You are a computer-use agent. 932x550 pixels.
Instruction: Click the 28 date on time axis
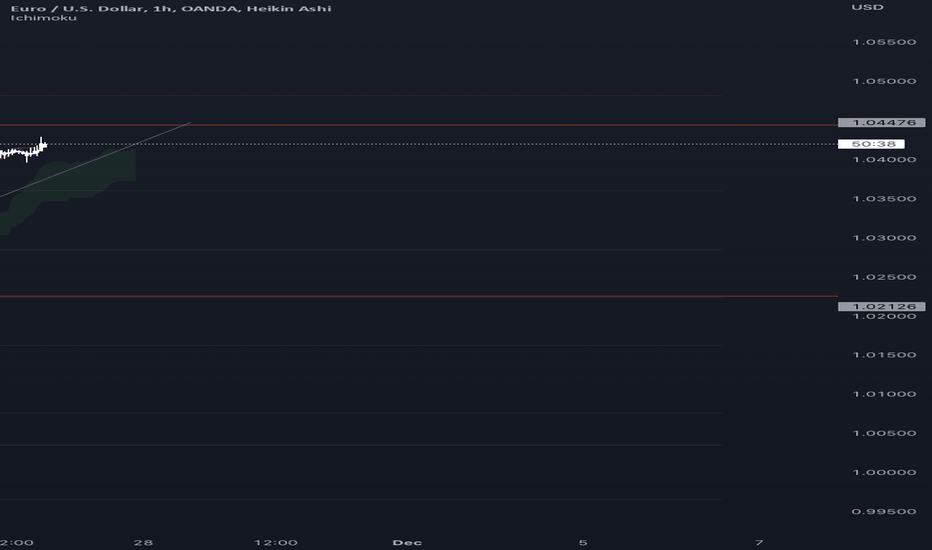(143, 542)
